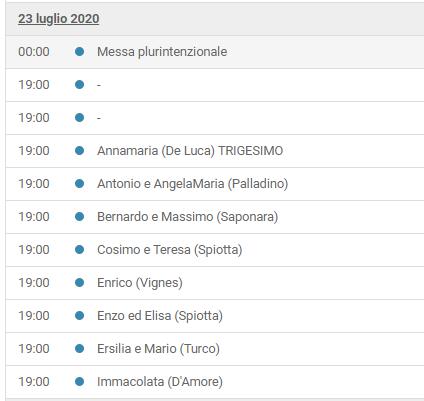Select the blue dot beside Enzo ed Elisa
The image size is (424, 401).
79,316
